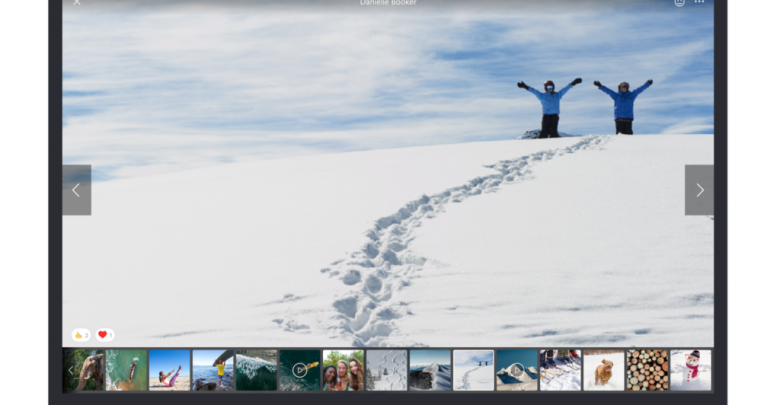This screenshot has height=405, width=780.
Task: Select the snow footprints trail thumbnail
Action: tap(474, 370)
